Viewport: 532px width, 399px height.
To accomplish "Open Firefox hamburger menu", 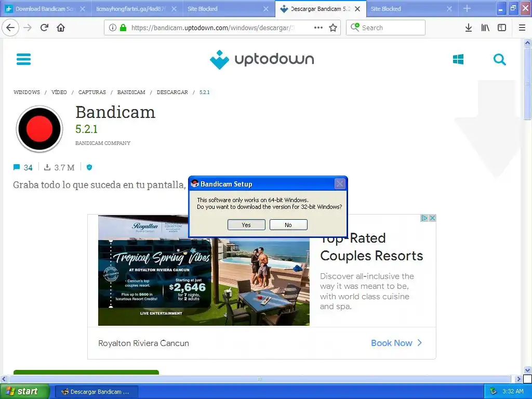I will click(x=522, y=28).
